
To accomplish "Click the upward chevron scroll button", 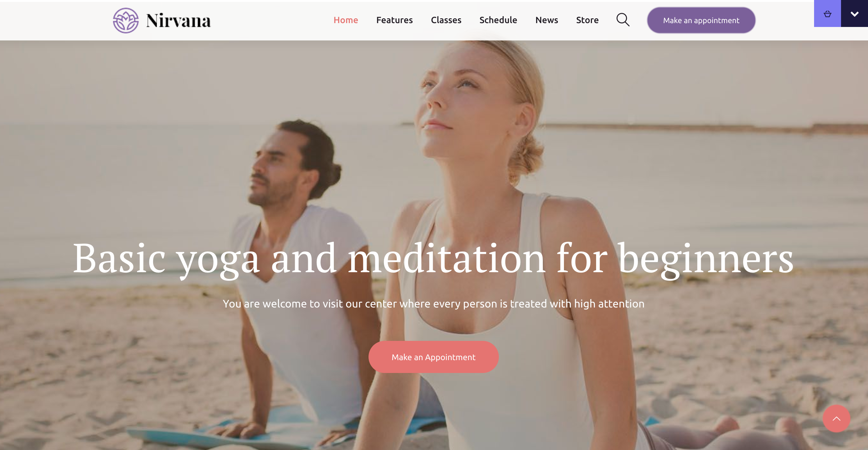I will pyautogui.click(x=837, y=419).
